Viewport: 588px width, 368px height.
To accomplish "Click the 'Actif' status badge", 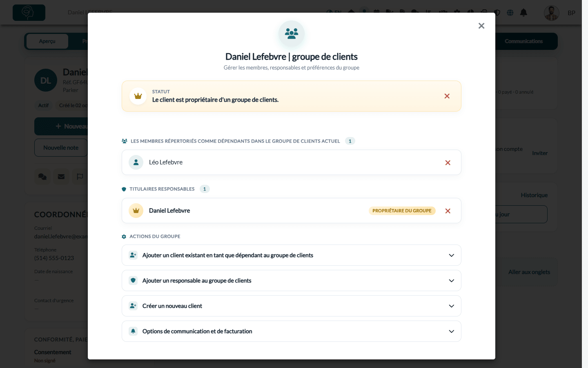I will click(x=44, y=105).
